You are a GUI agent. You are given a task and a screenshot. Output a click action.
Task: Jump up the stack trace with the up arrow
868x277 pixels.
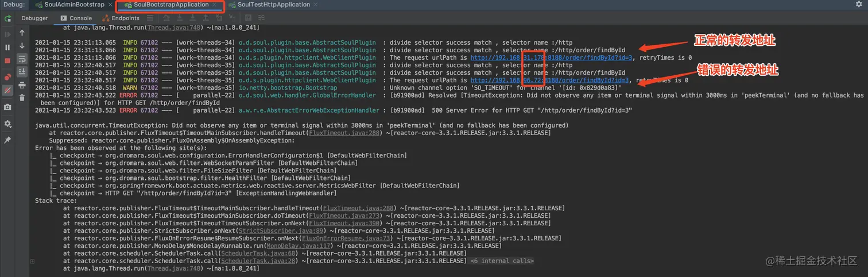[22, 33]
